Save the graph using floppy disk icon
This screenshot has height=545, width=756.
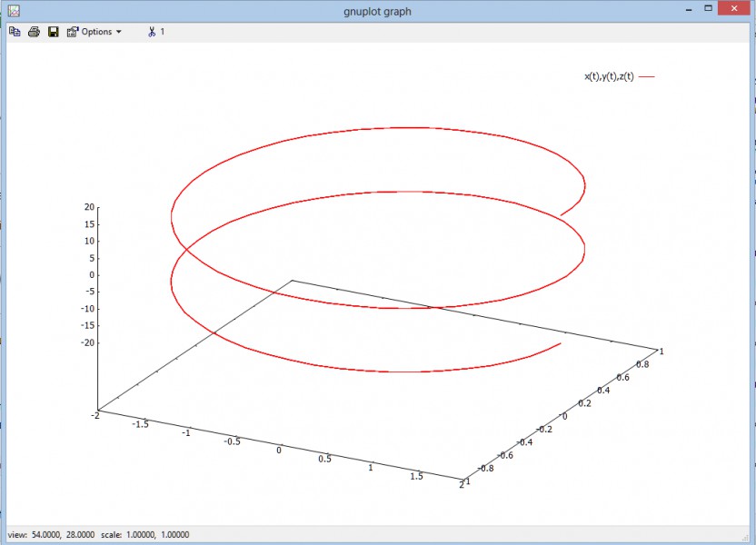pos(53,32)
